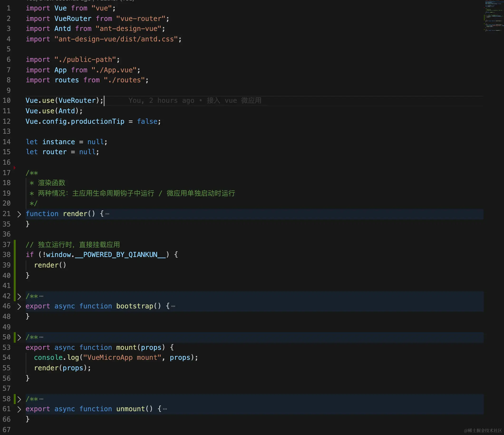Click the folded ellipsis after unmount() brace
504x435 pixels.
165,409
